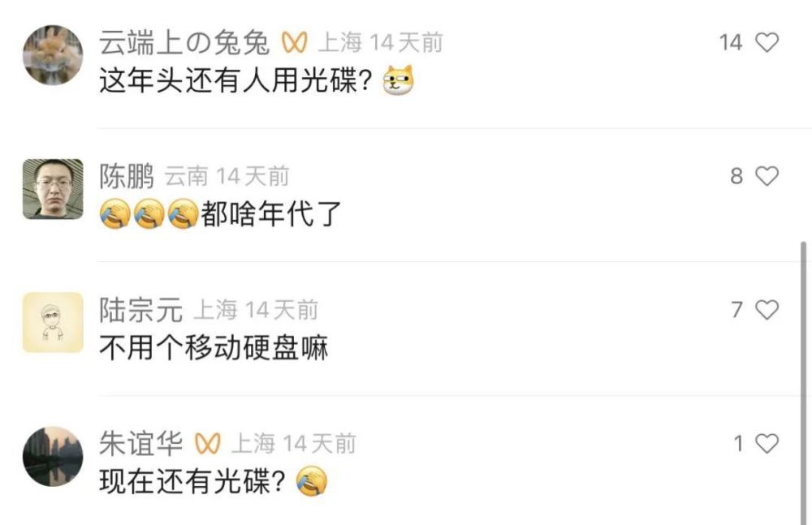Viewport: 812px width, 525px height.
Task: Open the username 陈鹏 profile link
Action: tap(127, 176)
